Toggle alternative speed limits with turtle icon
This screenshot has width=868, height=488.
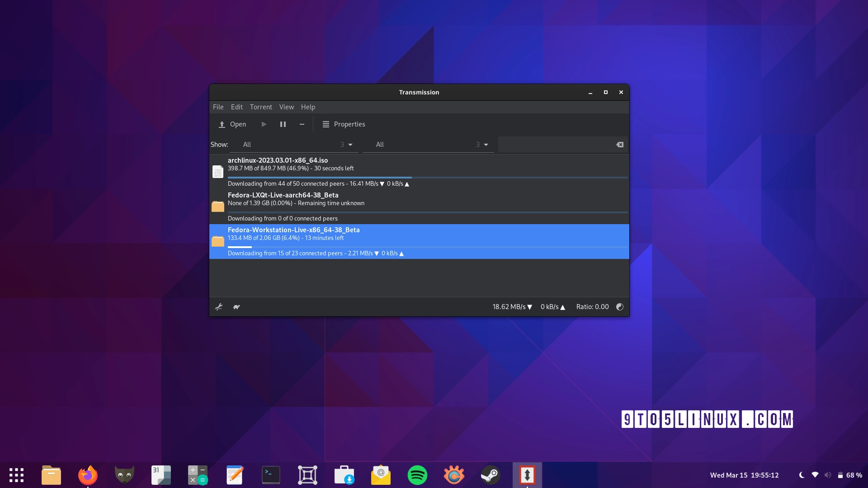click(x=236, y=307)
